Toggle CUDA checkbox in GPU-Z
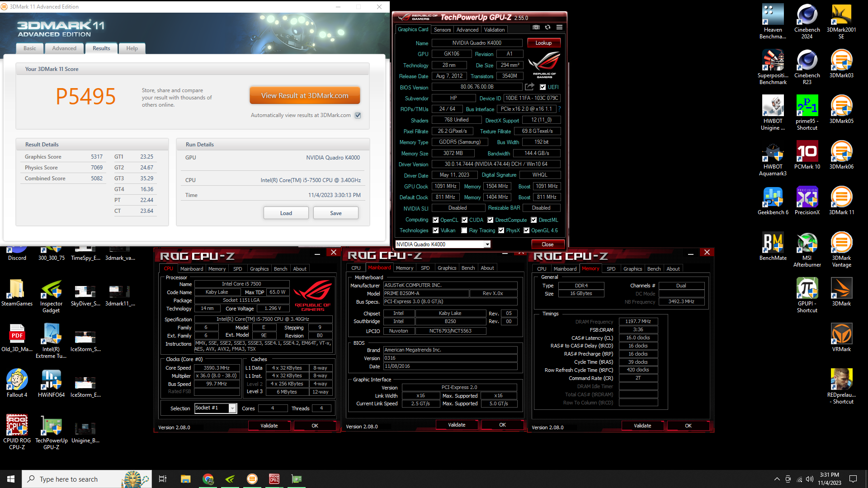 click(x=464, y=220)
